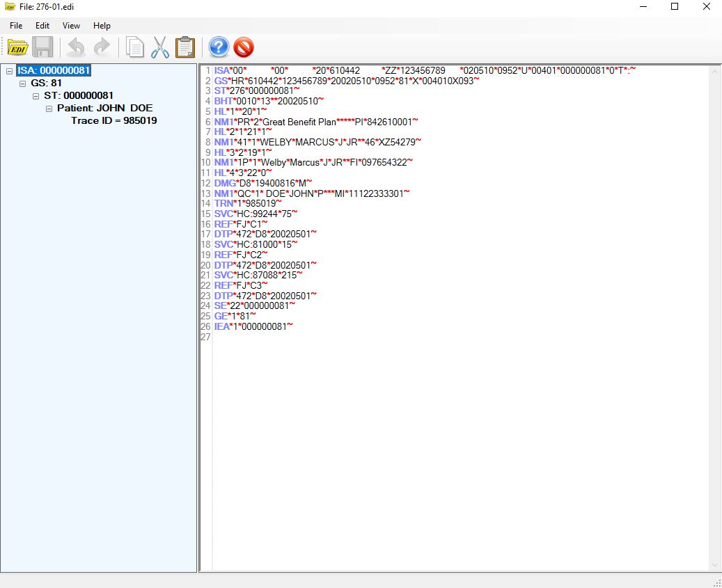Click the IEA*1*000000081 line
722x588 pixels.
pos(253,326)
